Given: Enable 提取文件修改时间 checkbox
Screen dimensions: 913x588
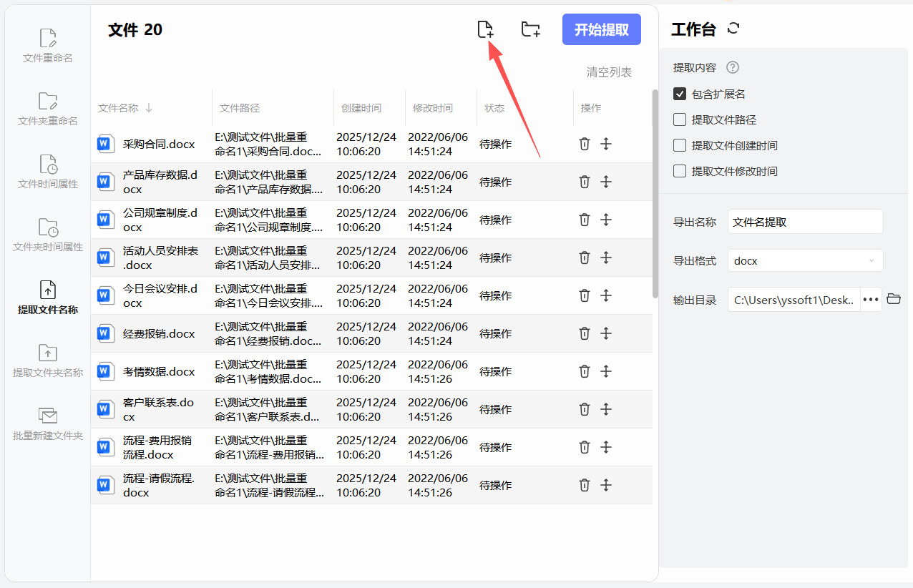Looking at the screenshot, I should [x=680, y=171].
